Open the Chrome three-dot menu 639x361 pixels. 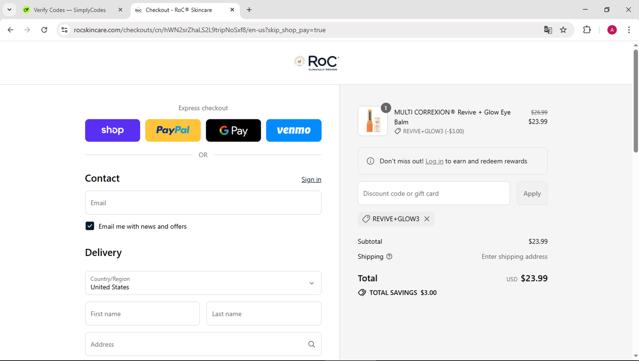pyautogui.click(x=629, y=30)
